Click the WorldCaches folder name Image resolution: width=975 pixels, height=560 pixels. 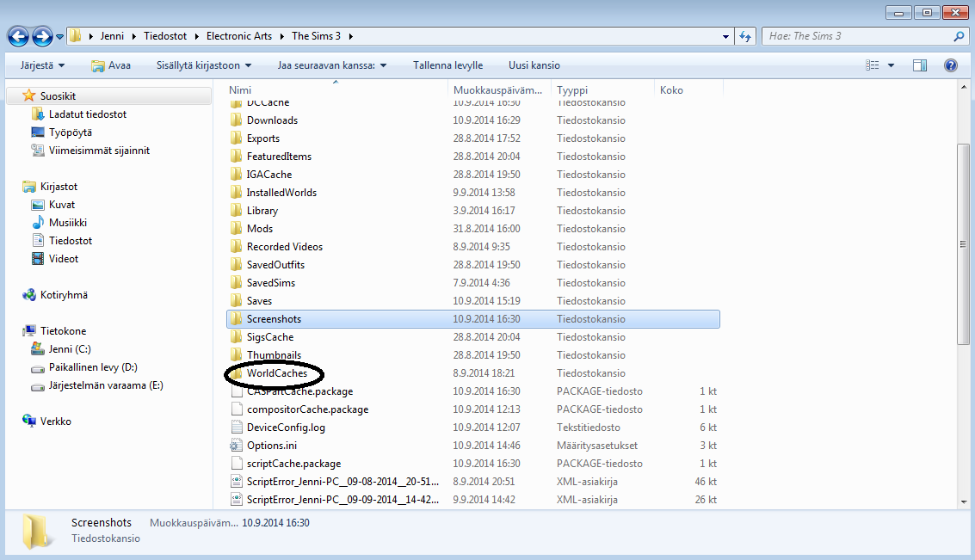pyautogui.click(x=277, y=373)
